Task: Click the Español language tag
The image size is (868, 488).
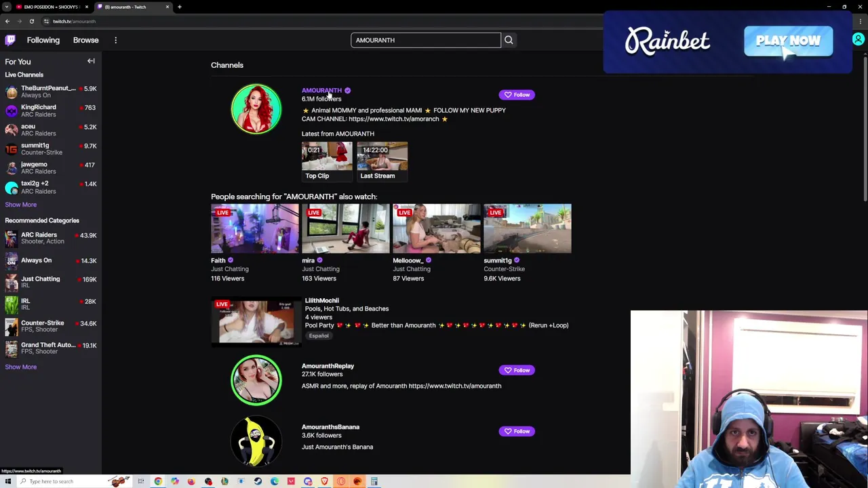Action: pos(319,335)
